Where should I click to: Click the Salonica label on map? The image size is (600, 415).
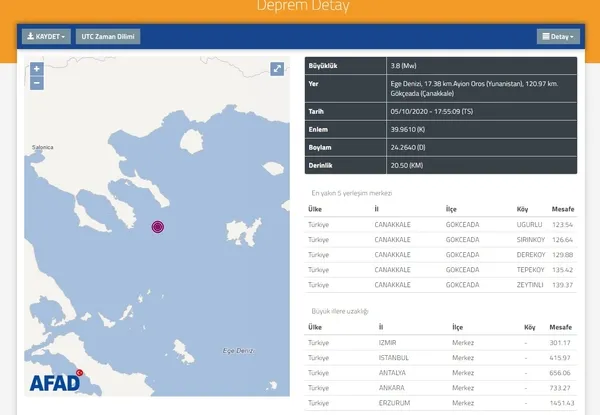point(42,147)
